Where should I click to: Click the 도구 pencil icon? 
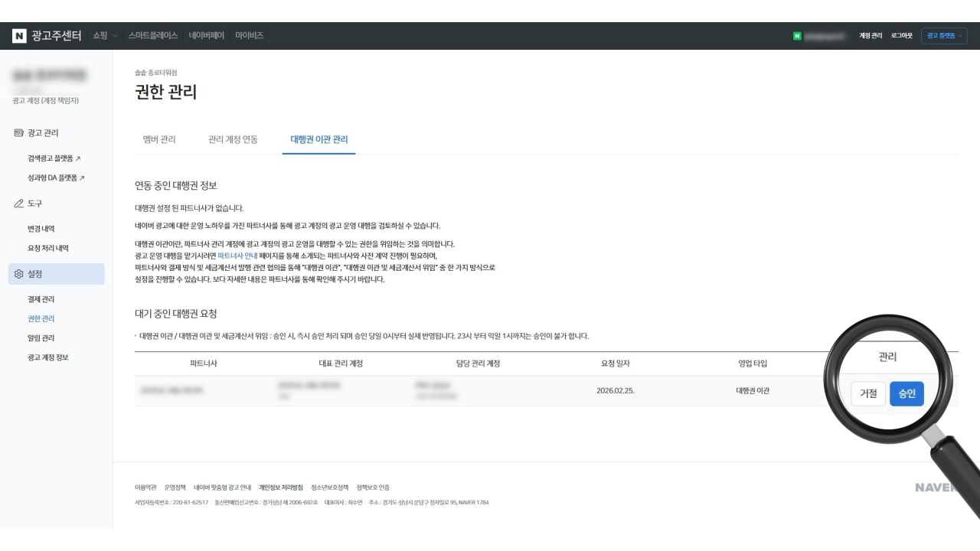(18, 204)
